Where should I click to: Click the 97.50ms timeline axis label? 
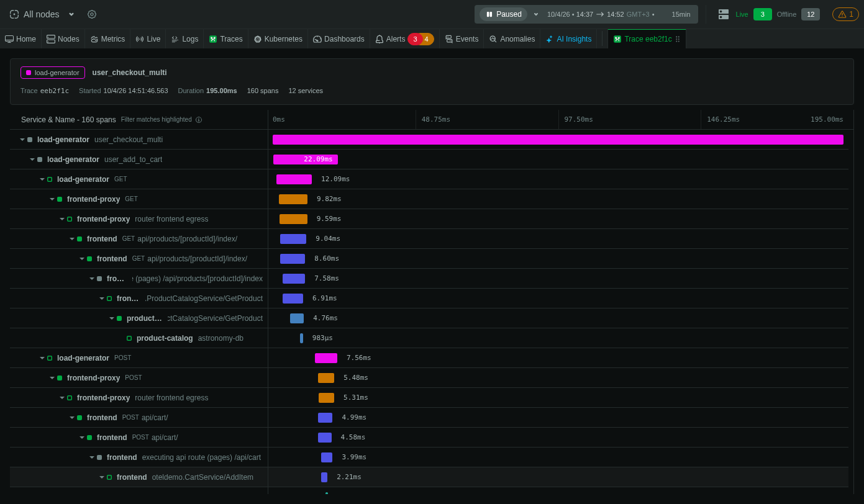578,119
